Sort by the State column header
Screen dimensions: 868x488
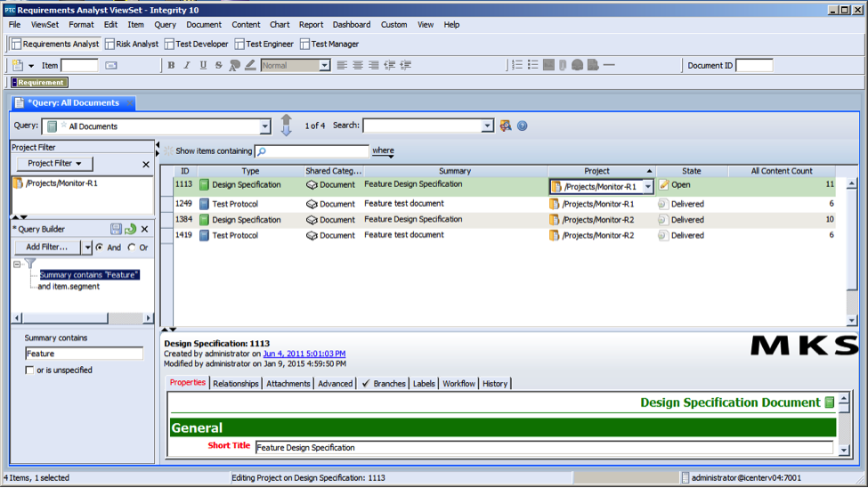[x=692, y=171]
